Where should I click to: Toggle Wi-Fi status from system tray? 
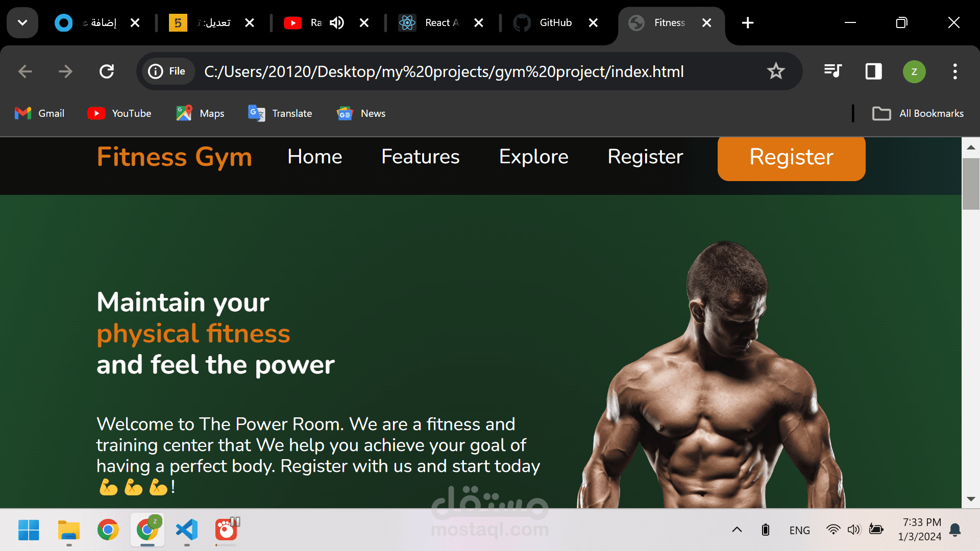click(833, 530)
